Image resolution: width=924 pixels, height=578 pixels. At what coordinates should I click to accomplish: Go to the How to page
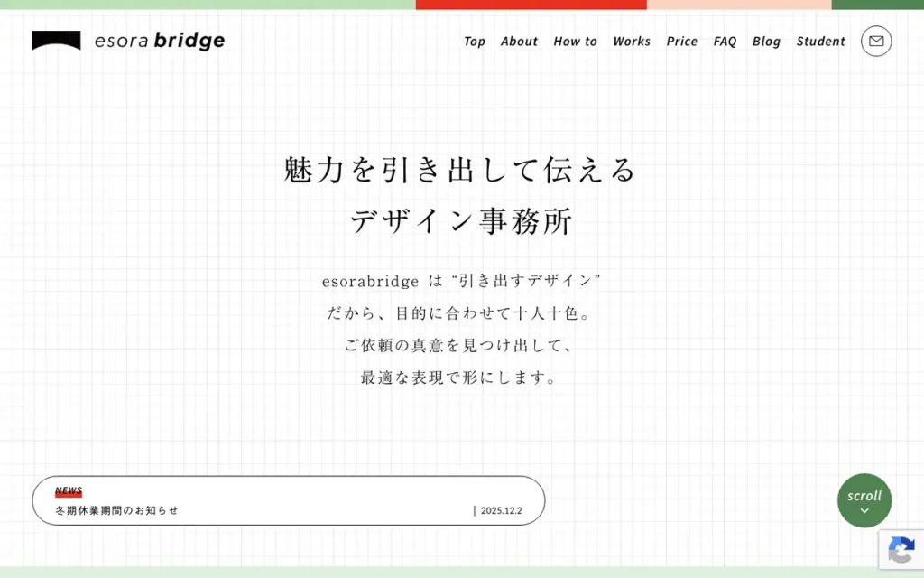pos(575,42)
